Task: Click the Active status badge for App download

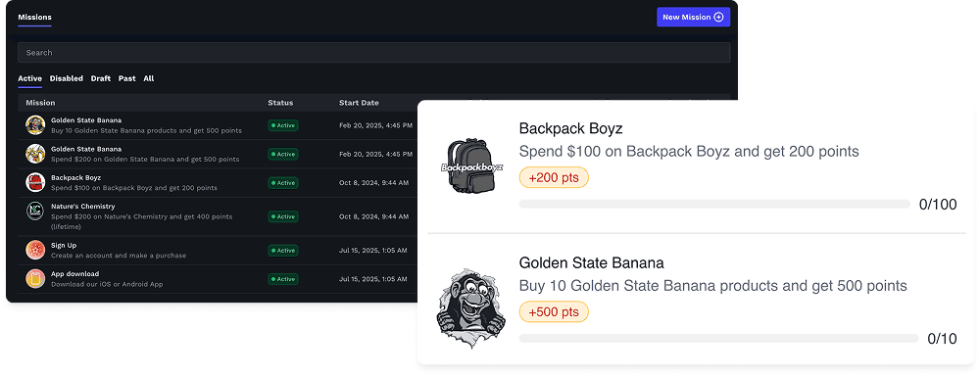Action: tap(283, 279)
